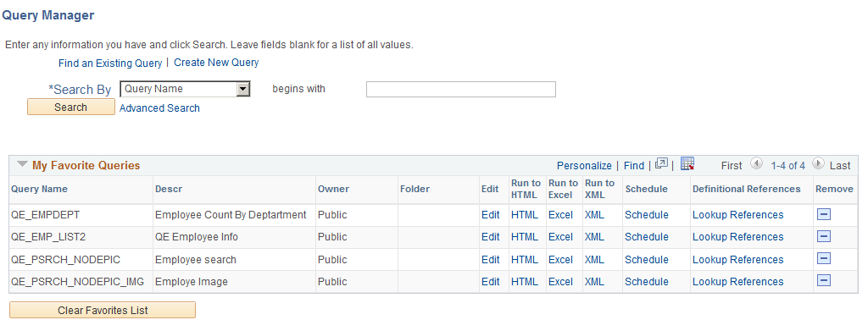The image size is (868, 331).
Task: Open Advanced Search link
Action: coord(159,108)
